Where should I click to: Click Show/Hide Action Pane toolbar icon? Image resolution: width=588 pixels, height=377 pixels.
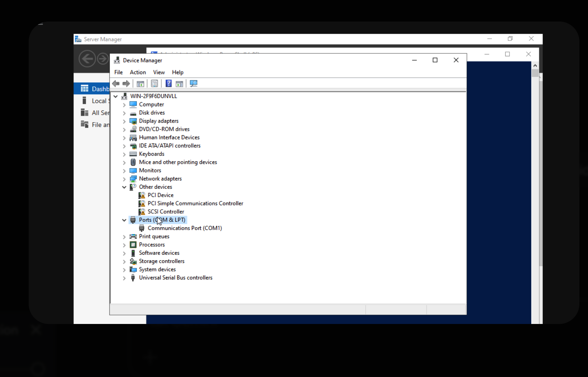pyautogui.click(x=180, y=83)
